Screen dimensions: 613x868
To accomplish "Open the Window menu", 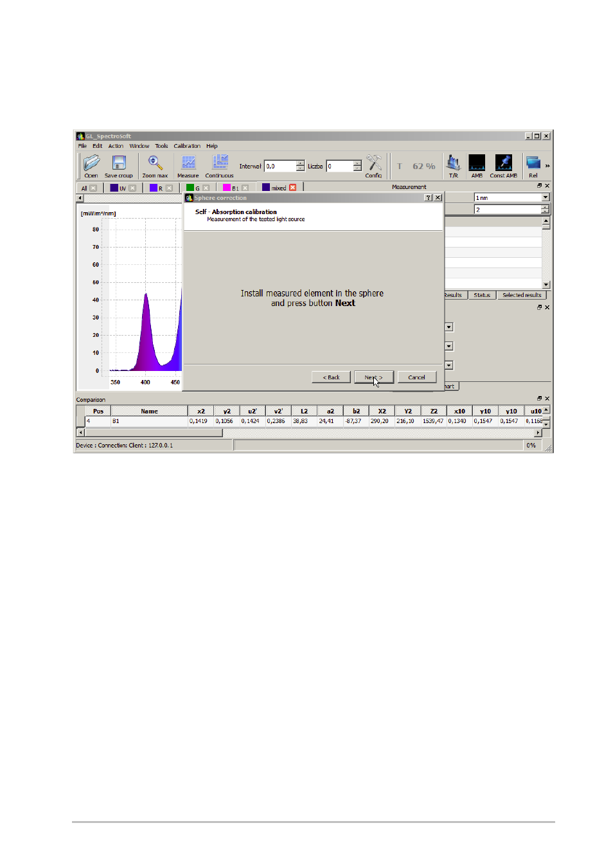I will pyautogui.click(x=139, y=146).
